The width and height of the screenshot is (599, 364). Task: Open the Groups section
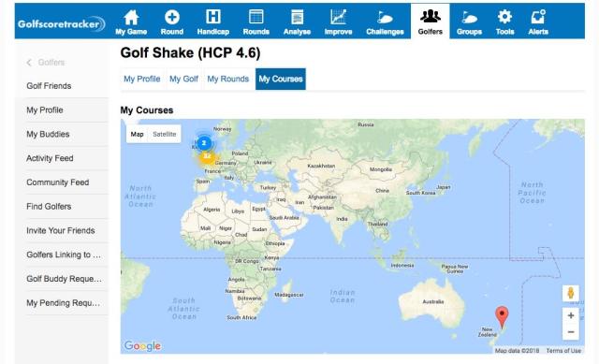[x=469, y=22]
